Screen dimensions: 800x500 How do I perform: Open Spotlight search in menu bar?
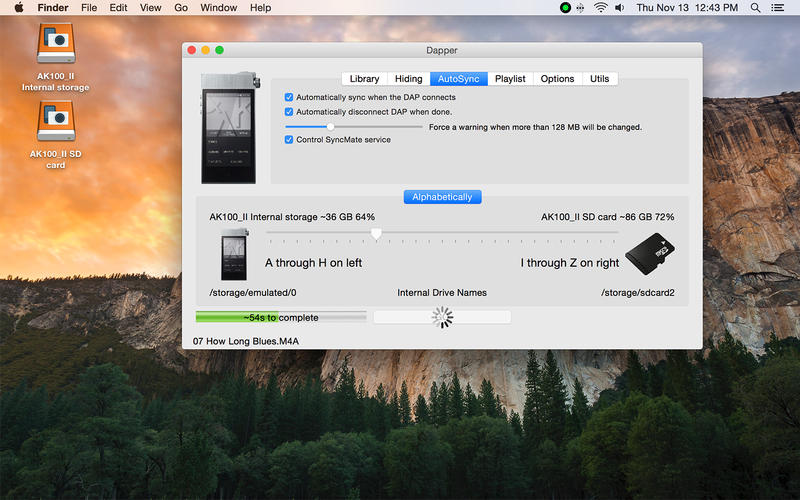pos(756,8)
